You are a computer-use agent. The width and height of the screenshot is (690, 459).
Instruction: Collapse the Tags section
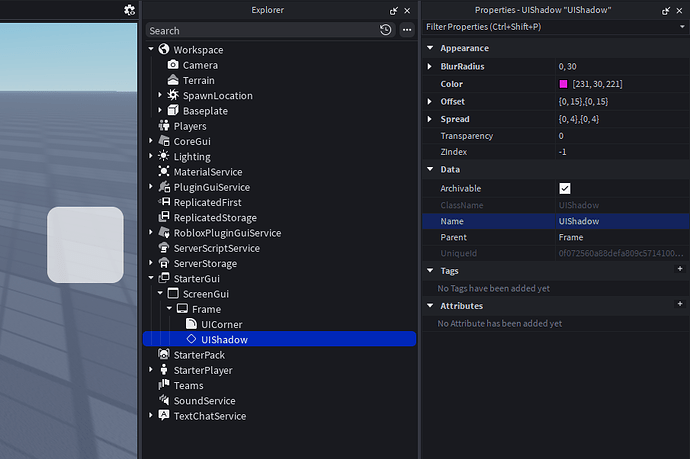click(x=430, y=270)
